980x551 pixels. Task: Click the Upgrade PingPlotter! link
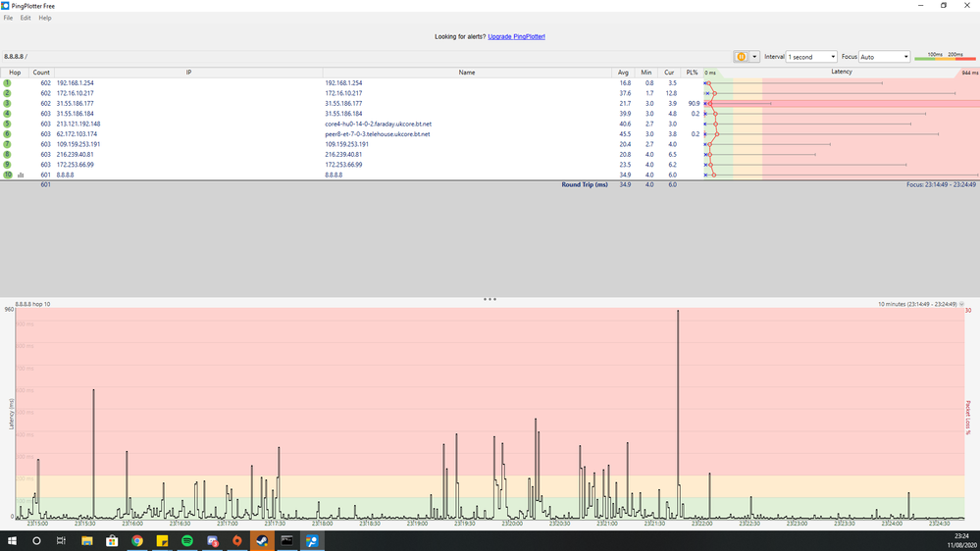(x=516, y=36)
